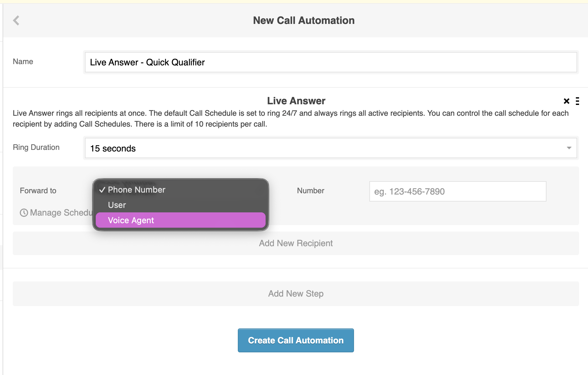Viewport: 588px width, 375px height.
Task: Pick Voice Agent as the forward target
Action: 131,220
